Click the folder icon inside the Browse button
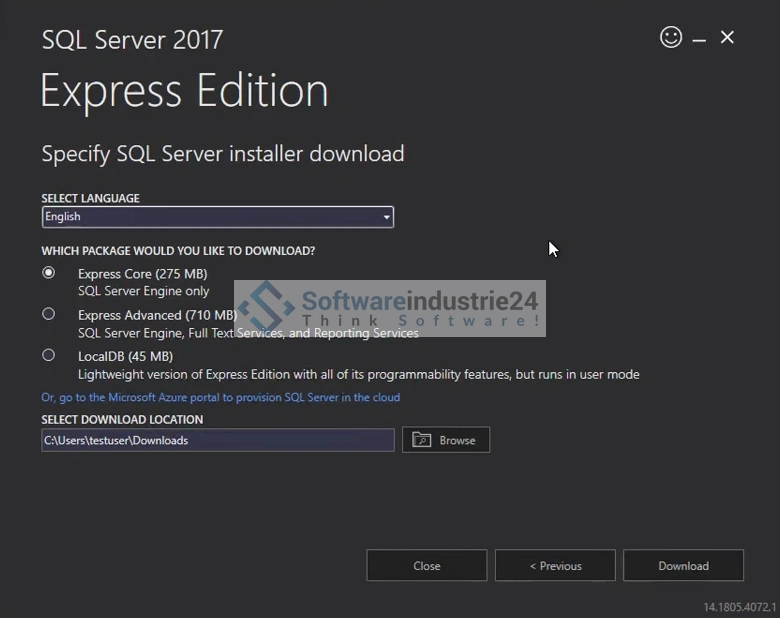Screen dimensions: 780x618 [x=422, y=440]
